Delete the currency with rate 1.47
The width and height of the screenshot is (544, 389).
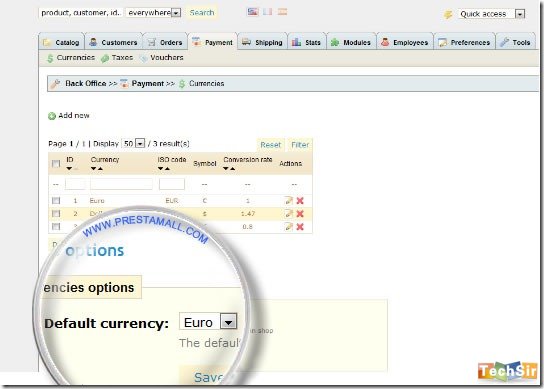[x=300, y=214]
